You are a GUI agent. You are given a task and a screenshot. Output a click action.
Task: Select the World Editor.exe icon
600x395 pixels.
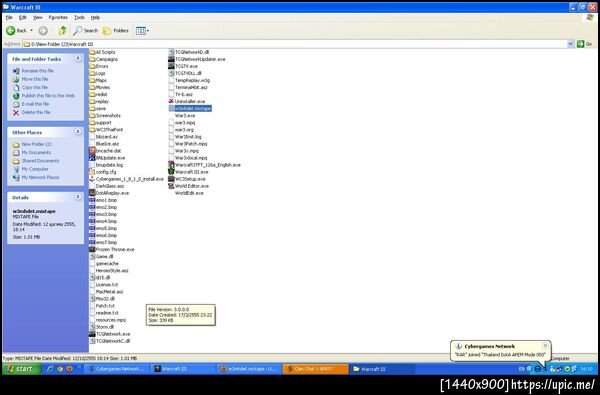click(171, 186)
